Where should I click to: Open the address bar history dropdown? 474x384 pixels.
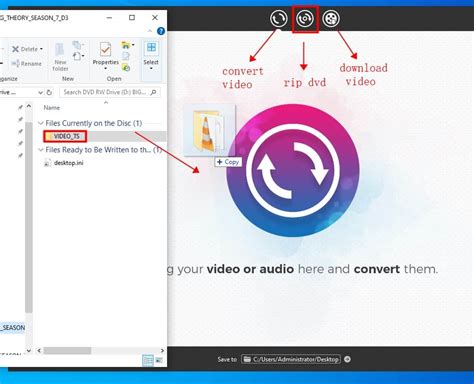click(40, 92)
